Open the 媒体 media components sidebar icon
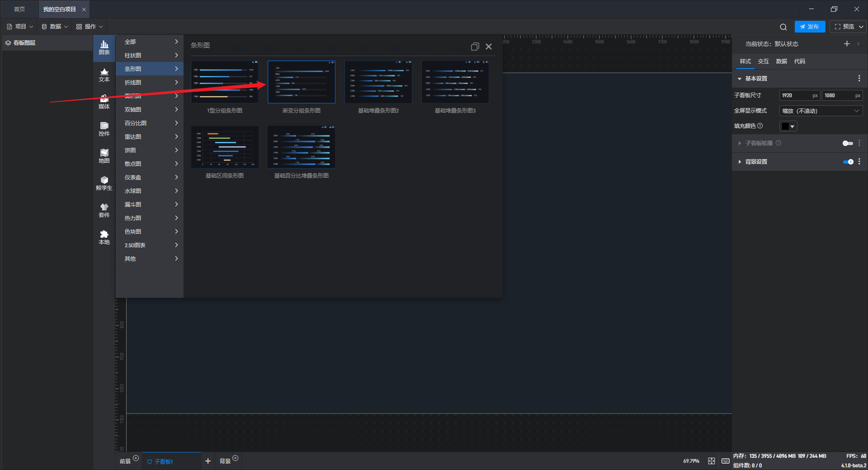Screen dimensions: 868x470 [x=104, y=102]
